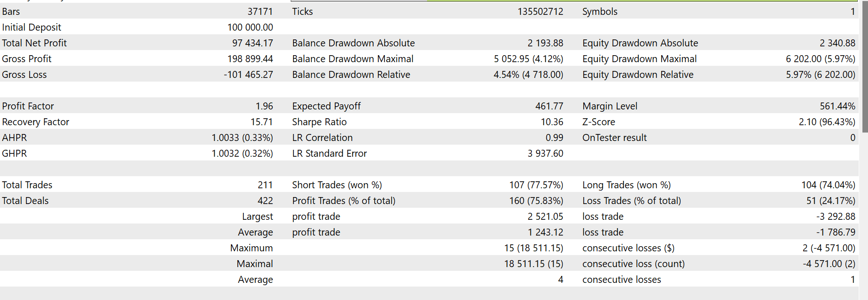Select the Sharpe Ratio label
868x300 pixels.
point(319,122)
